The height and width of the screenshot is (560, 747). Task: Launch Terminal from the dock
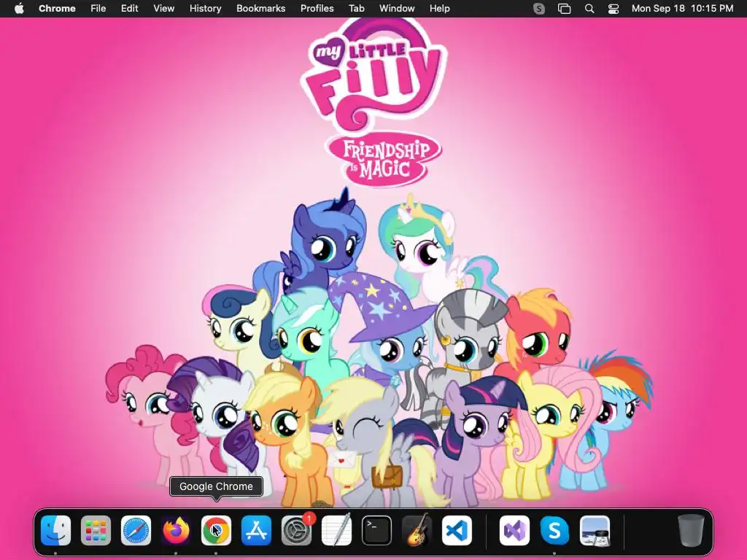(376, 531)
